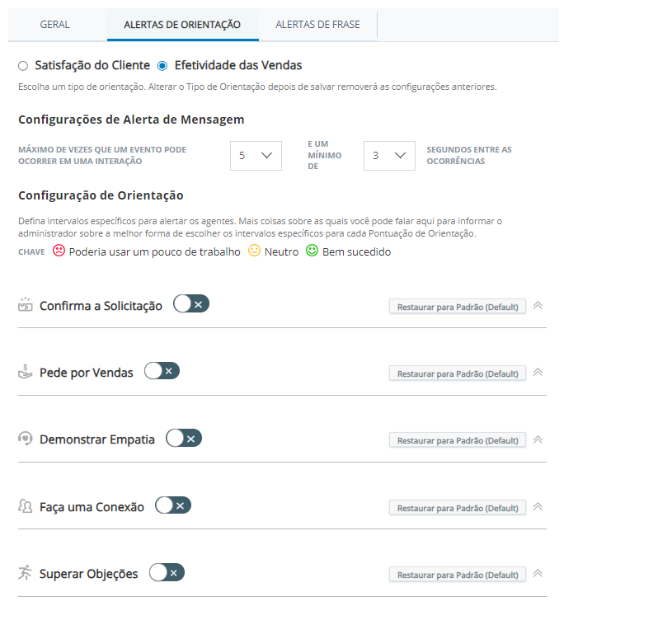Viewport: 672px width, 620px height.
Task: Click the E UM MÍNIMO DE label
Action: (324, 155)
